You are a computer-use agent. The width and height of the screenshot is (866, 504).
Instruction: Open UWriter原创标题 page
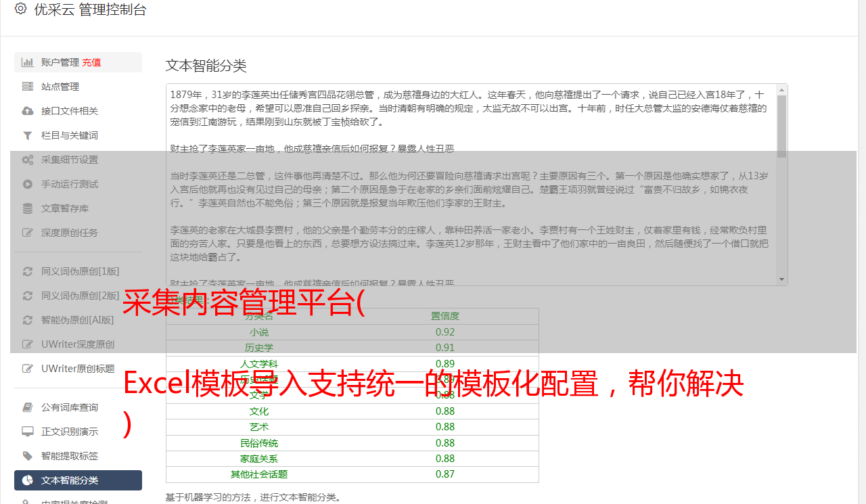(78, 369)
